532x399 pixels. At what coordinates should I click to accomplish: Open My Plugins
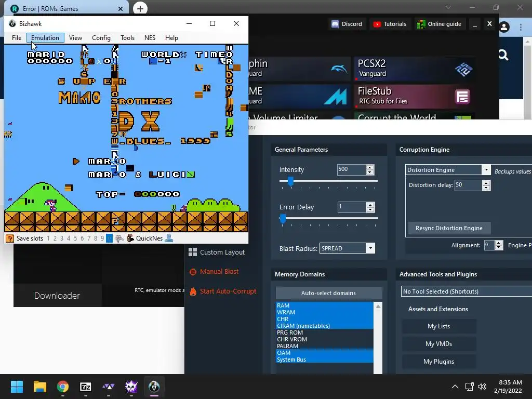click(438, 362)
